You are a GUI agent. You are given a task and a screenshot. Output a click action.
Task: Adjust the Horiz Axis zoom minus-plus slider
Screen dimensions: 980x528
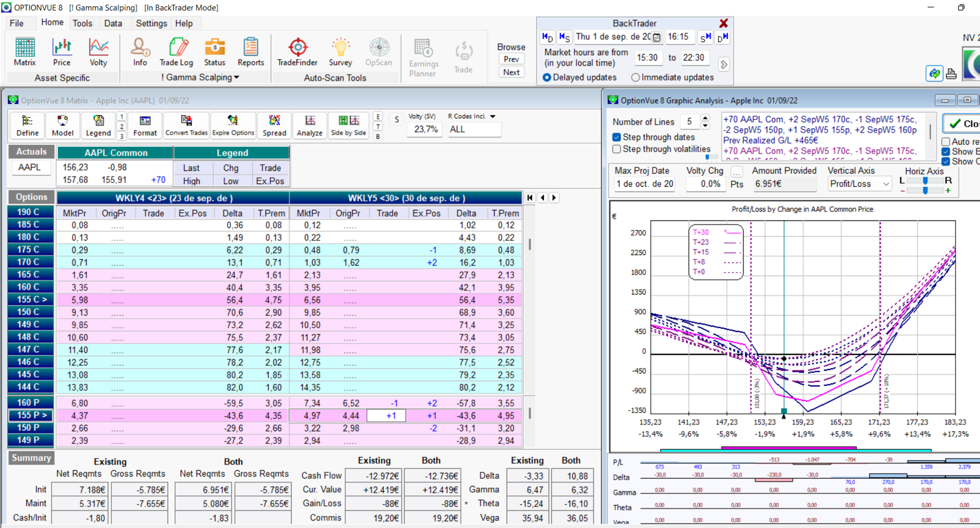point(925,191)
